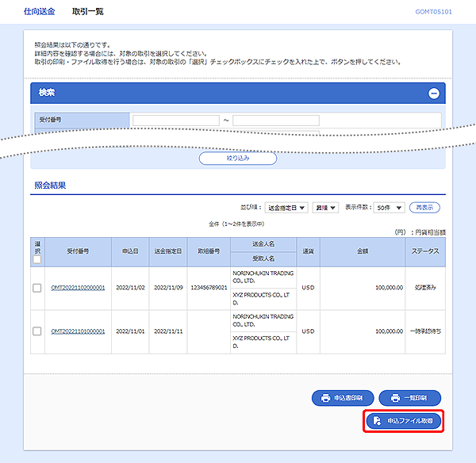Click the 絞り込み filter button
This screenshot has width=476, height=463.
pos(238,159)
